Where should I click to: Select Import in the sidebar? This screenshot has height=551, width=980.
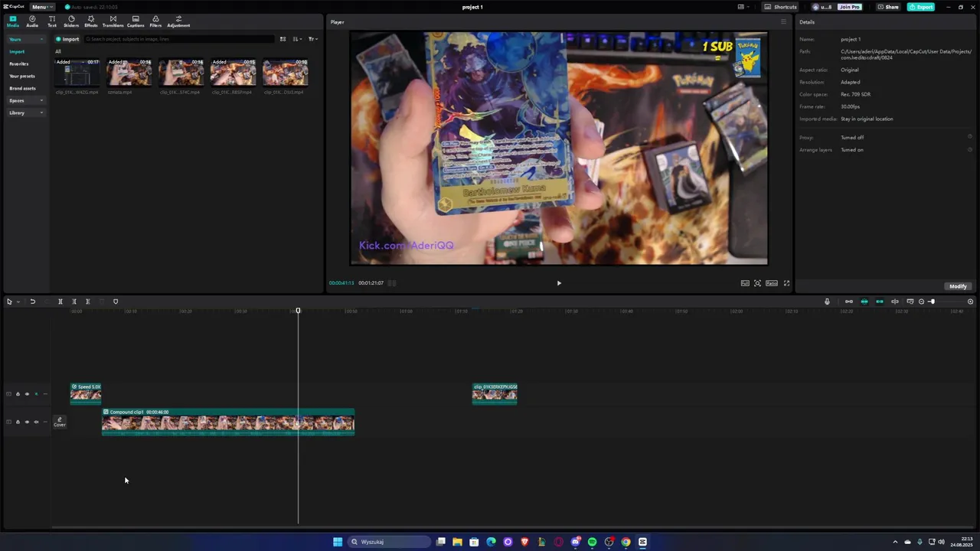click(17, 51)
